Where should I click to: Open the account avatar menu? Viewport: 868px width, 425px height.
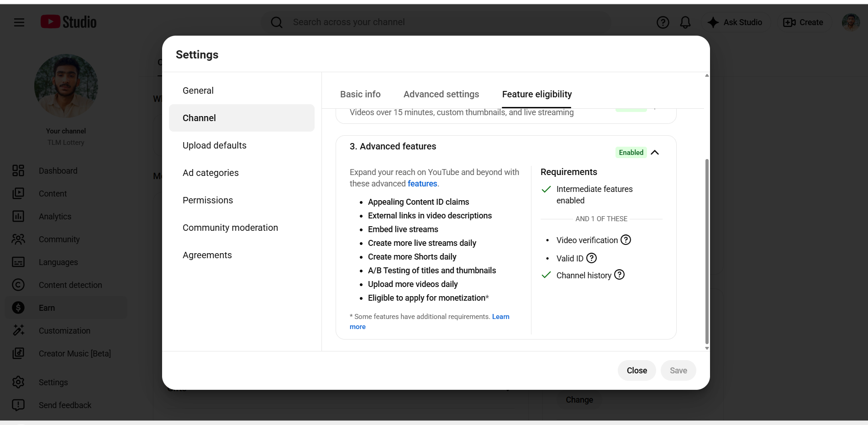851,22
